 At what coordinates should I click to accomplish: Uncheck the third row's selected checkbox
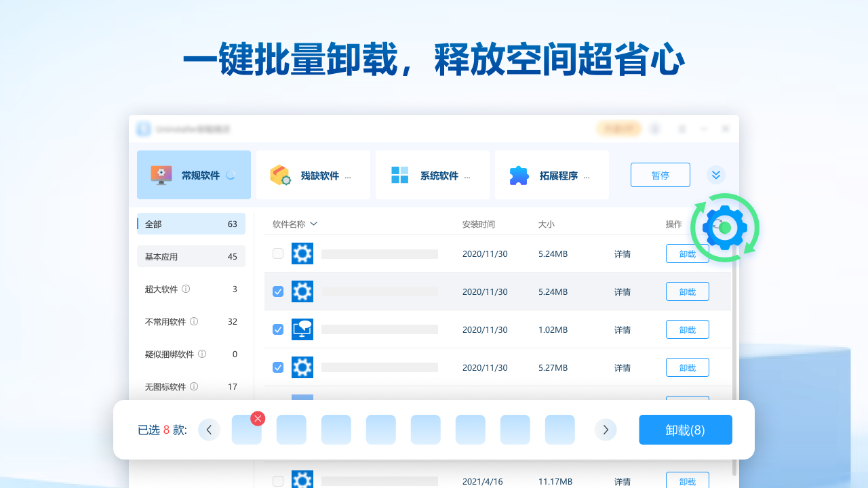(277, 329)
